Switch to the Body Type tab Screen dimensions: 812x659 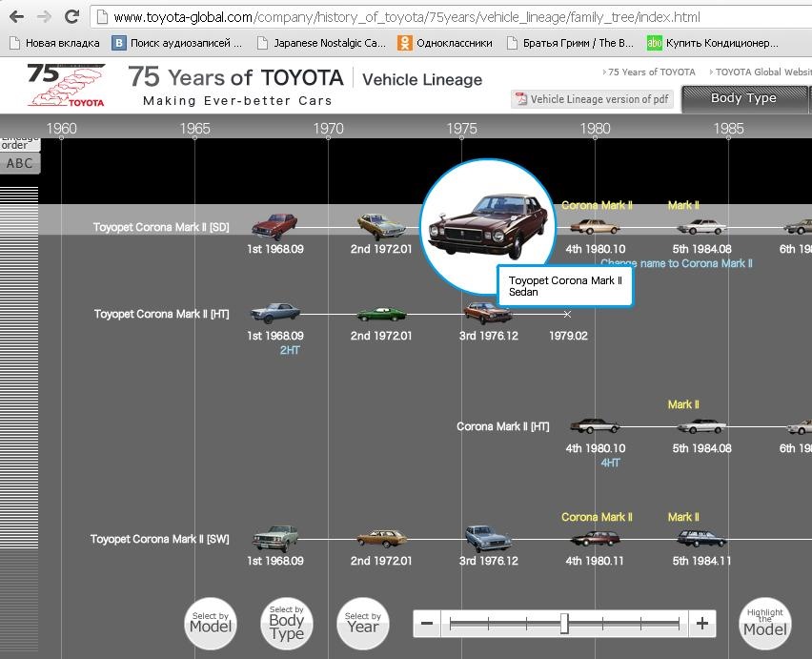click(743, 98)
